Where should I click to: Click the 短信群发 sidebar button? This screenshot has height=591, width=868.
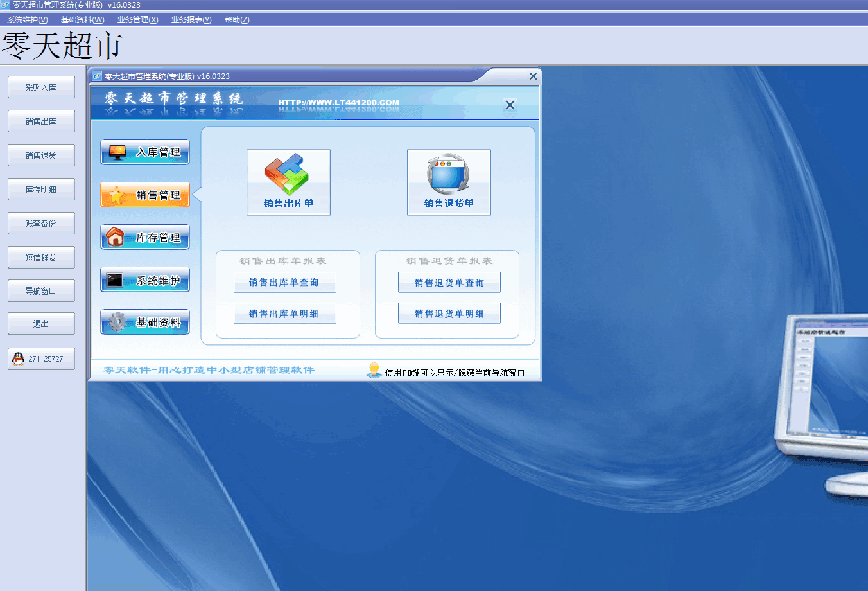pyautogui.click(x=41, y=258)
